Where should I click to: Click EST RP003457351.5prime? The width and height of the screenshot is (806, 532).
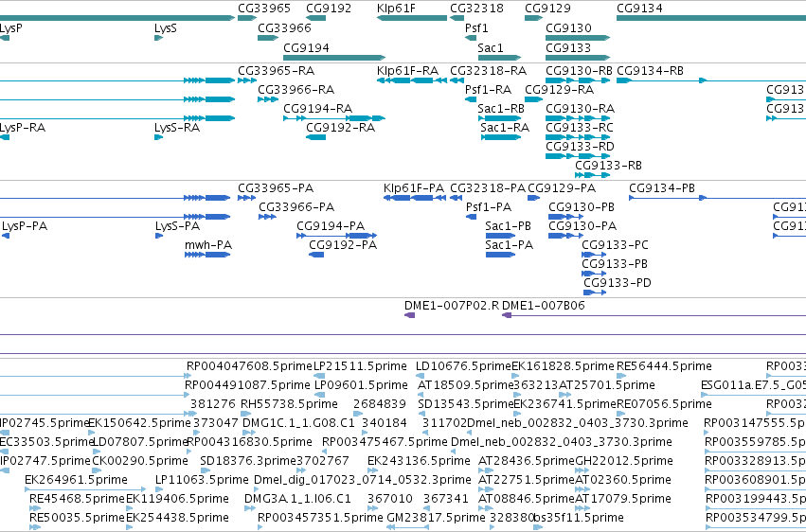click(320, 518)
